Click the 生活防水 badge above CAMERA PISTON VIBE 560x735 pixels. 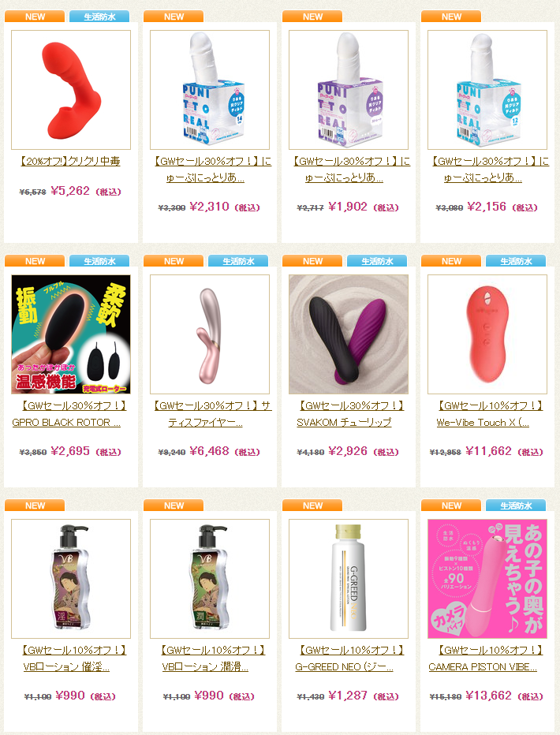pos(516,506)
